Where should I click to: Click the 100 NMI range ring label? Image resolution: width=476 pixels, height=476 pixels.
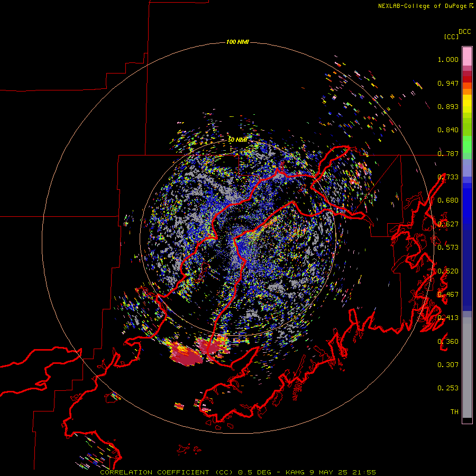coord(237,42)
